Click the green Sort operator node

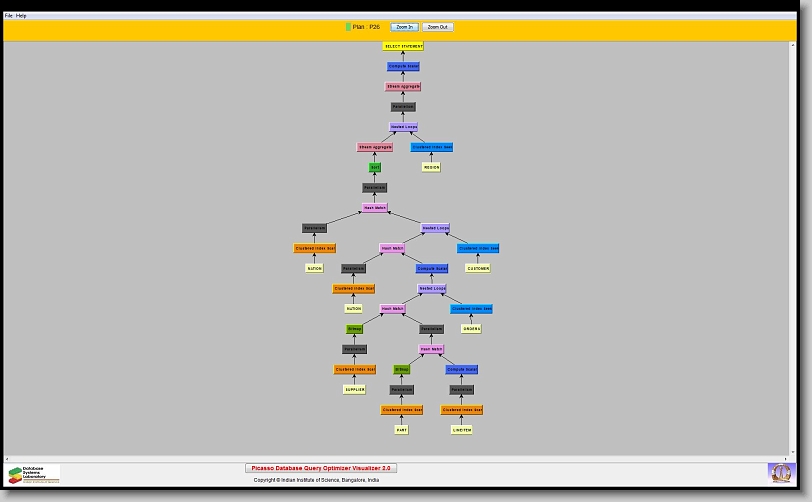[375, 167]
